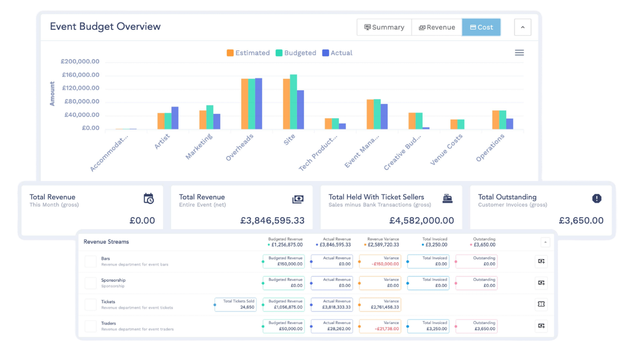644x362 pixels.
Task: Select the checkbox beside Traders
Action: click(90, 326)
